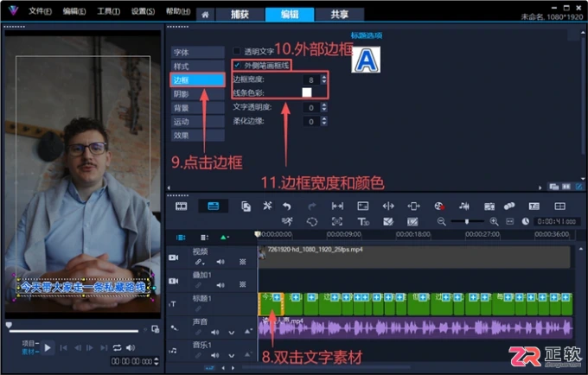Image resolution: width=588 pixels, height=375 pixels.
Task: Switch to the 捕获 tab
Action: (240, 15)
